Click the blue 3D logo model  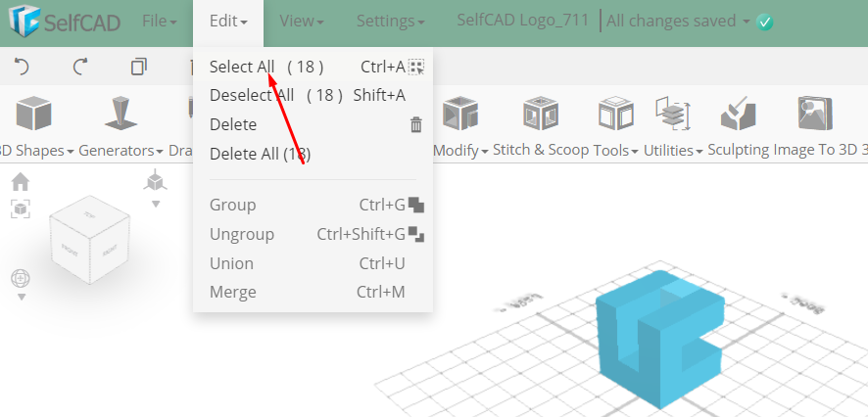tap(659, 339)
